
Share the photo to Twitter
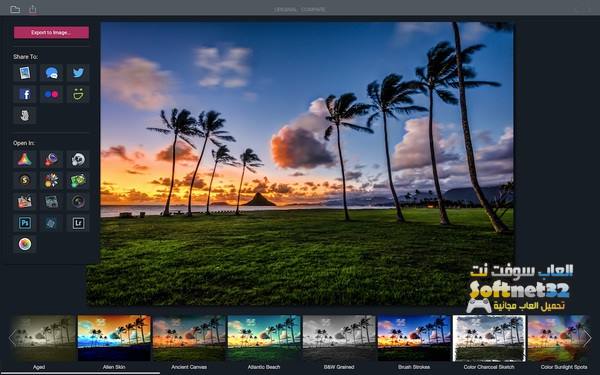[78, 73]
